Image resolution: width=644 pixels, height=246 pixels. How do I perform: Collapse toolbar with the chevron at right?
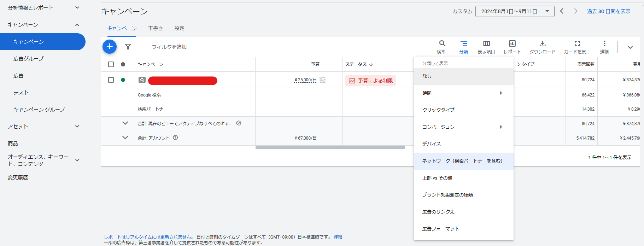pos(630,47)
